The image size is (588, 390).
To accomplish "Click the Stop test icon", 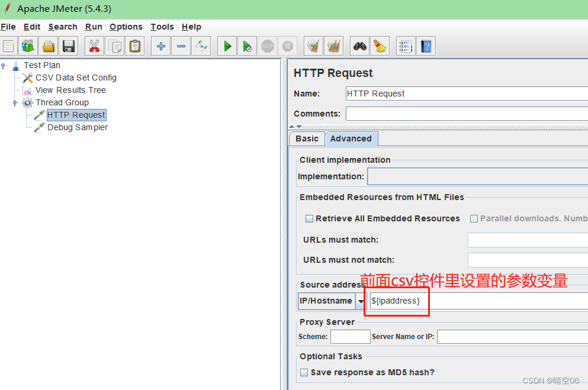I will click(x=268, y=46).
